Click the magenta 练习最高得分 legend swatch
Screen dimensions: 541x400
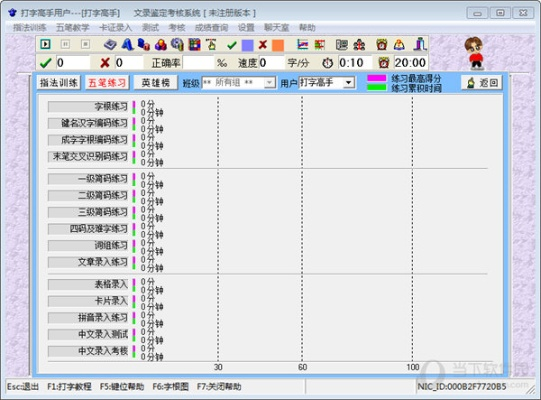376,78
